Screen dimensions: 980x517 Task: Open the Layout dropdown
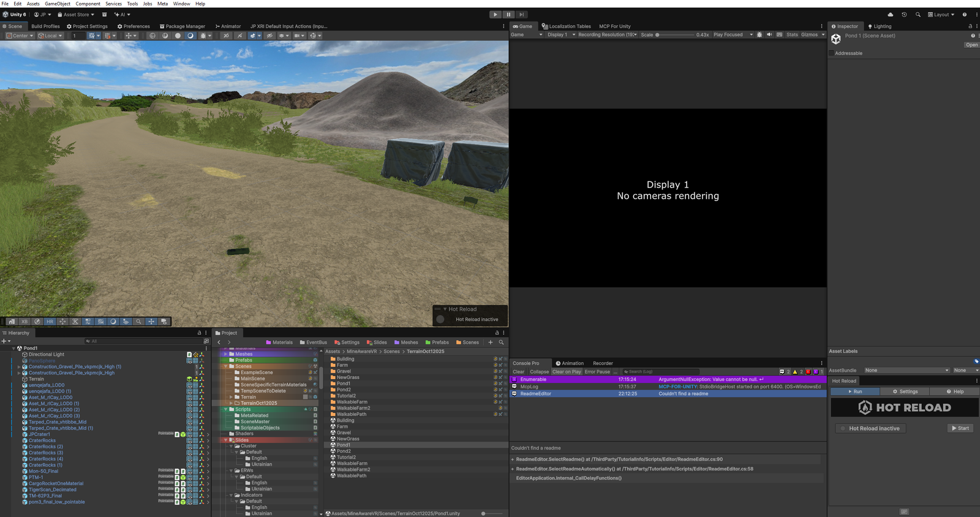941,15
